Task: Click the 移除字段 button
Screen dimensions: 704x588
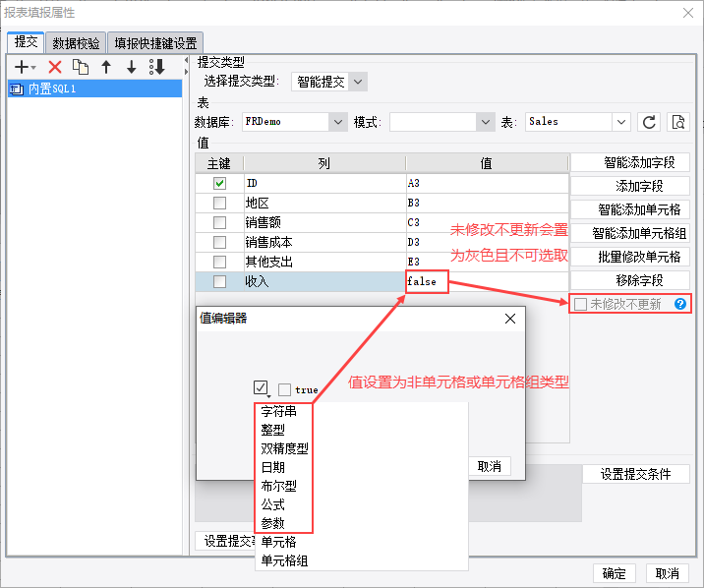Action: click(x=630, y=280)
